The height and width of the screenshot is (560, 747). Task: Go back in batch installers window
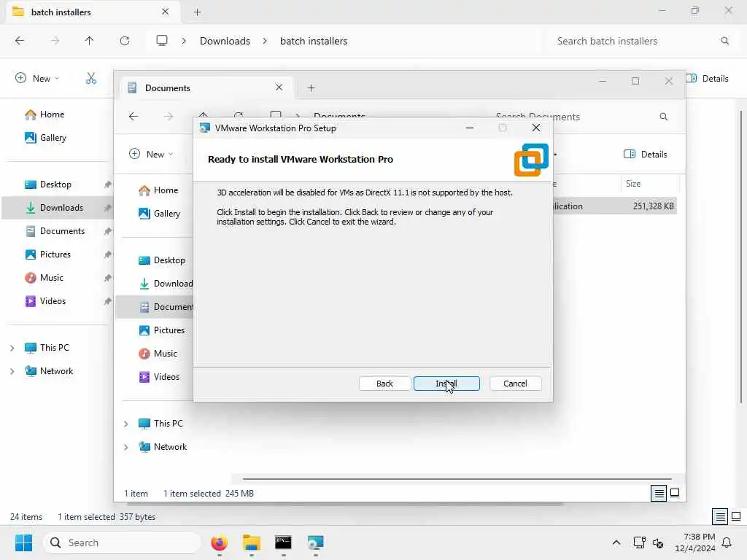click(x=20, y=41)
